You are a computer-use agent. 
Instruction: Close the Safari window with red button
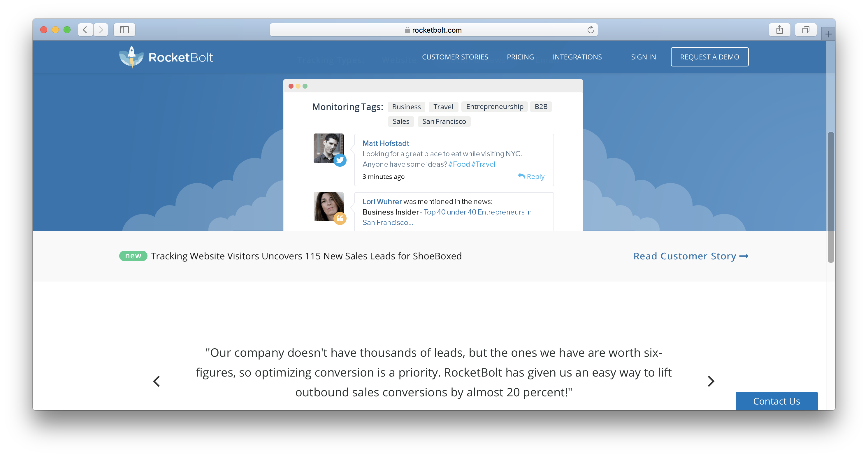(x=43, y=30)
